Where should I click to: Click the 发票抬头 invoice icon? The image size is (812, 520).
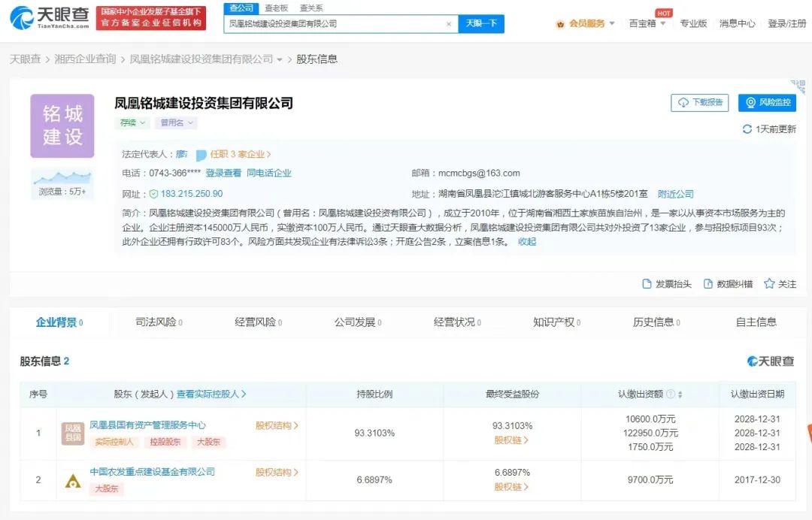[647, 284]
